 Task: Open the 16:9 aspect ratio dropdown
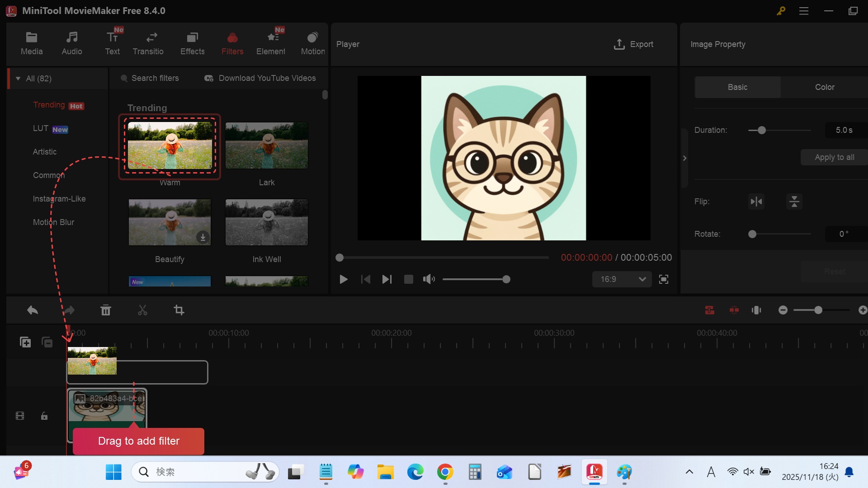[622, 279]
